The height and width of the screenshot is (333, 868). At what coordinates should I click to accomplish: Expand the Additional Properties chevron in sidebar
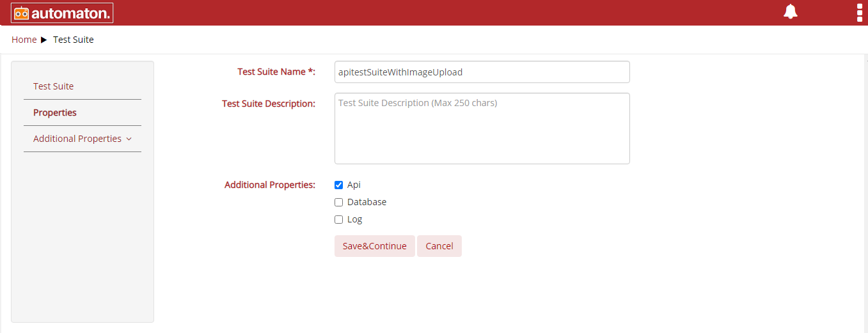[x=129, y=139]
